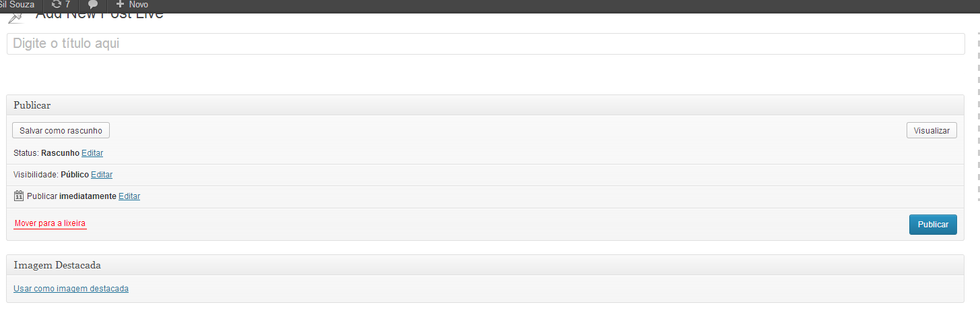This screenshot has height=311, width=980.
Task: Click the updates refresh icon in admin bar
Action: [x=56, y=4]
